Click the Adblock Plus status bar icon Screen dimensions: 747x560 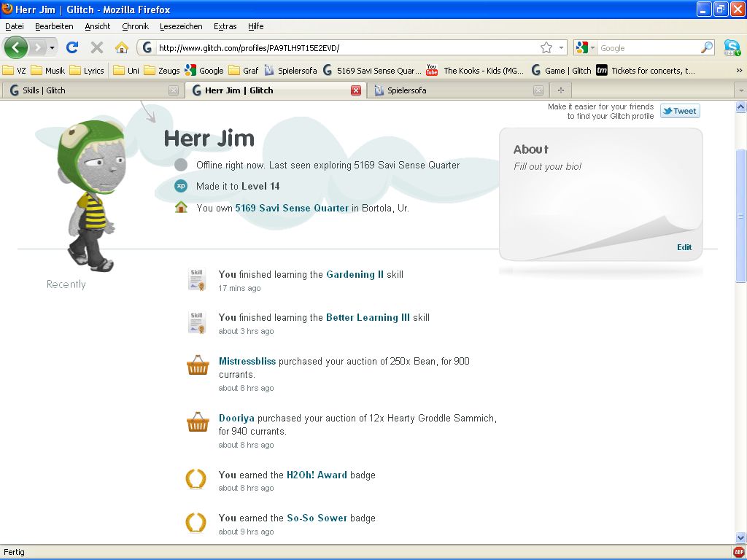click(x=738, y=552)
